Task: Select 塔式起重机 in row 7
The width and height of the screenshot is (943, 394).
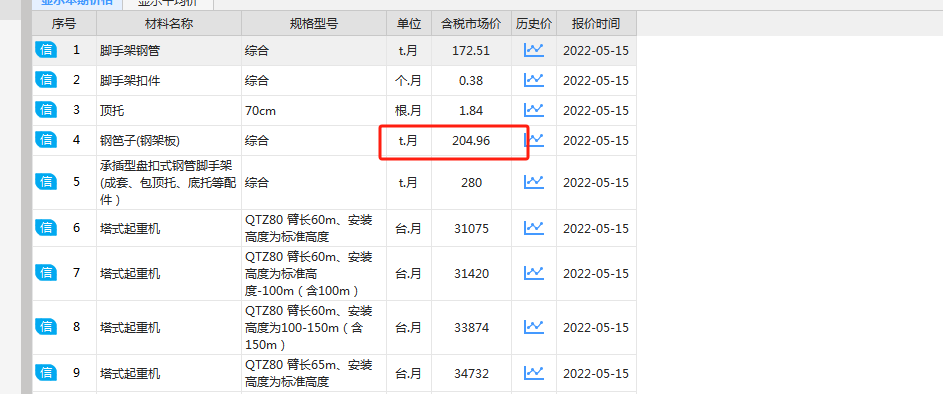Action: pos(130,274)
